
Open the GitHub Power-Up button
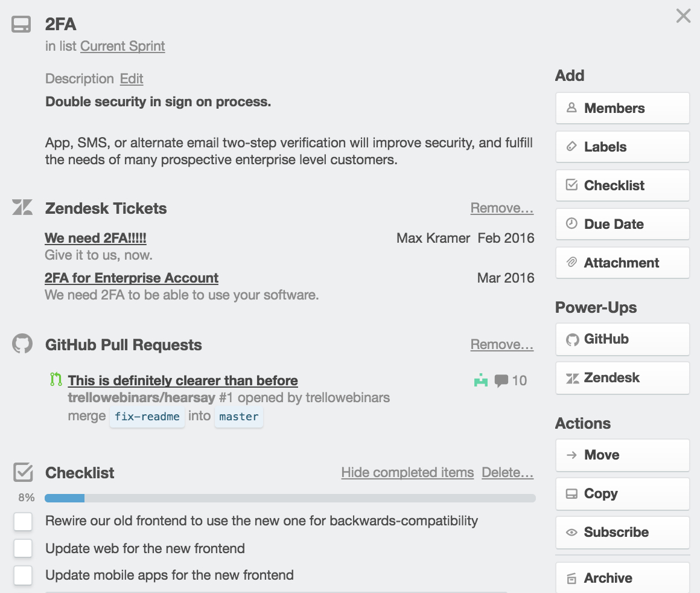pos(622,339)
